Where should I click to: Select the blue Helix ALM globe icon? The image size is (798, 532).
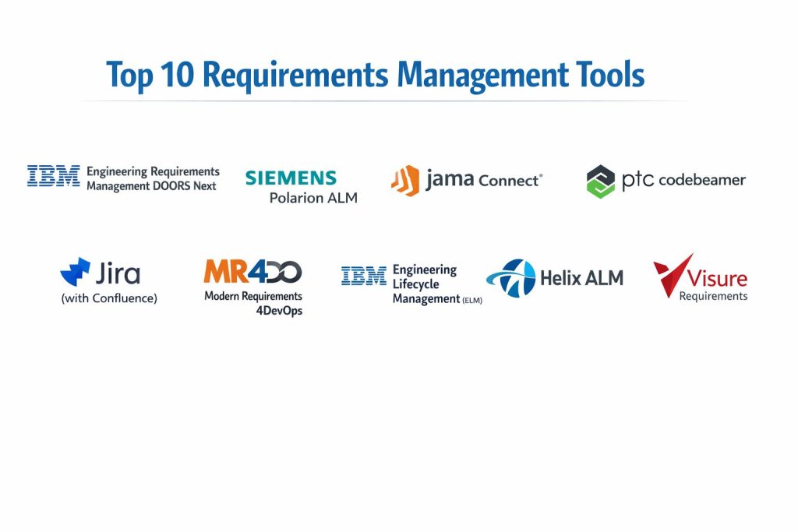pyautogui.click(x=511, y=278)
